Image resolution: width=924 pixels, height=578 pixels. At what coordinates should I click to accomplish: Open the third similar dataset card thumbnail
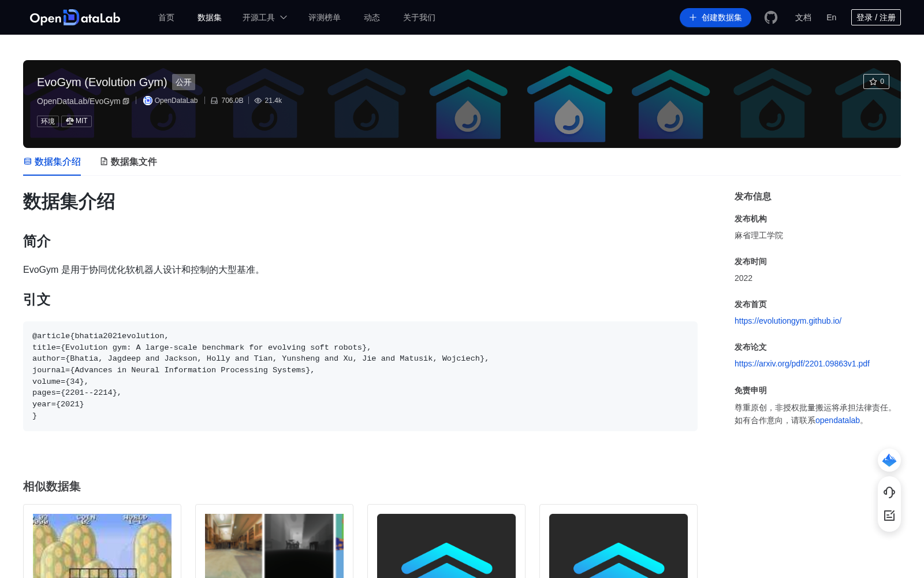[446, 546]
